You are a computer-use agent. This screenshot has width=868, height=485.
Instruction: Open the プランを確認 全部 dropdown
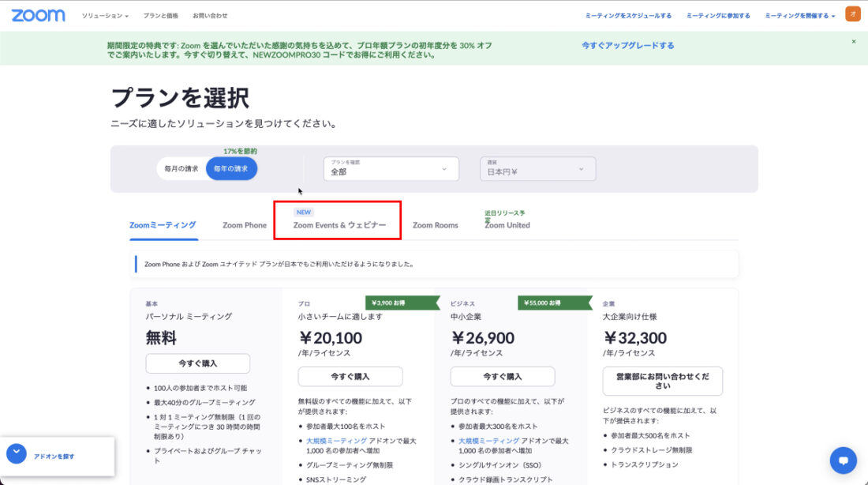pos(391,168)
